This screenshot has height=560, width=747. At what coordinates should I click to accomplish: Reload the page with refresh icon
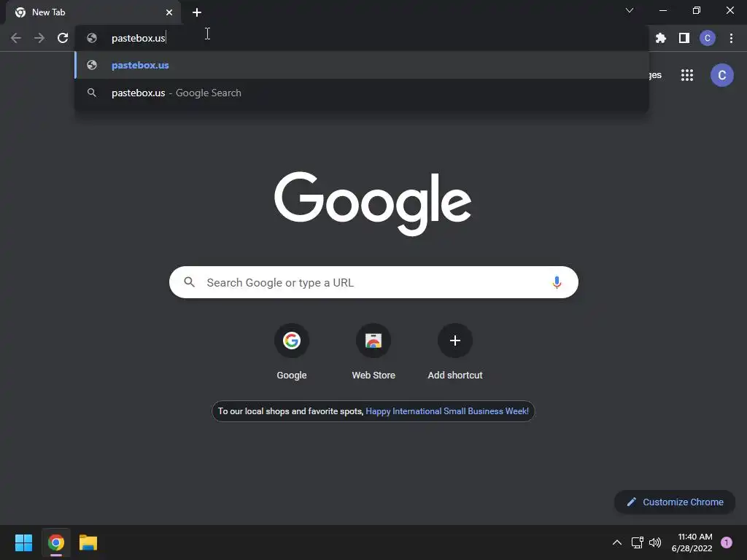pyautogui.click(x=63, y=38)
